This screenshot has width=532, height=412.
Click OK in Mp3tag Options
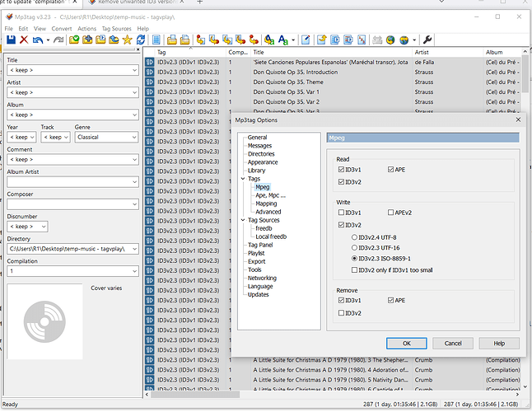click(407, 344)
